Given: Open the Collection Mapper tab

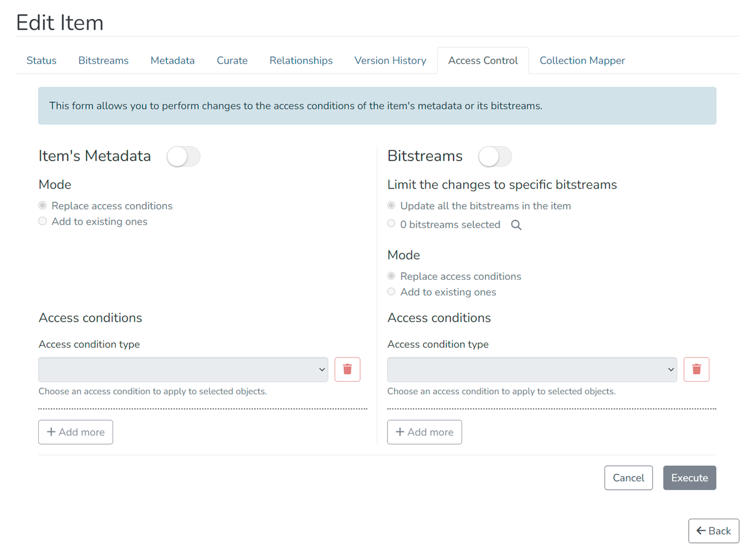Looking at the screenshot, I should 582,60.
